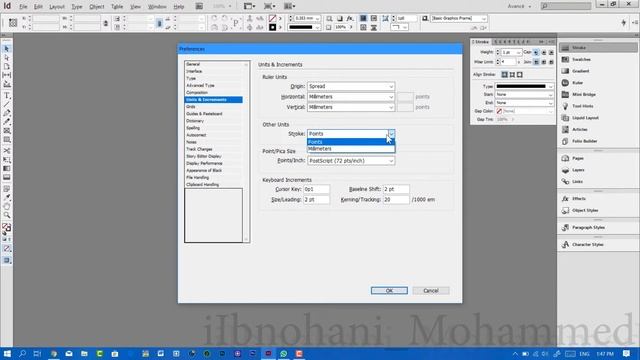The width and height of the screenshot is (640, 360).
Task: Open the Layout menu
Action: tap(57, 7)
